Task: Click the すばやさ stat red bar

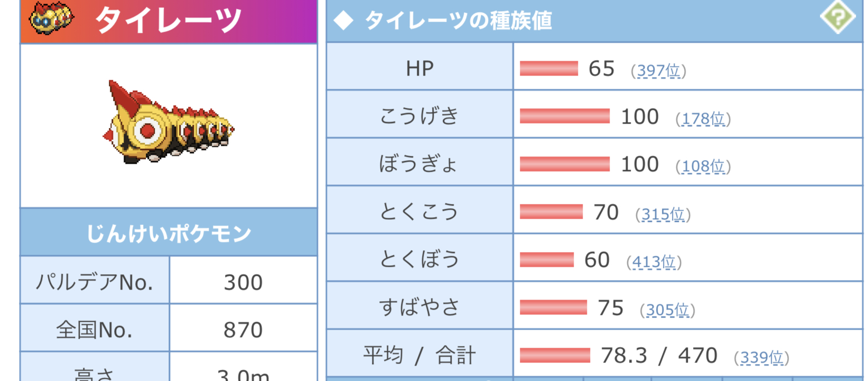Action: (553, 307)
